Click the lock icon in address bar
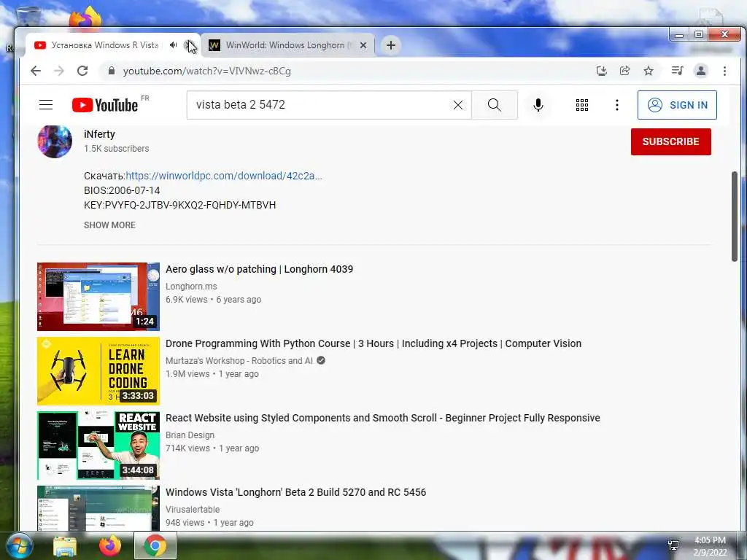Image resolution: width=747 pixels, height=560 pixels. tap(112, 71)
